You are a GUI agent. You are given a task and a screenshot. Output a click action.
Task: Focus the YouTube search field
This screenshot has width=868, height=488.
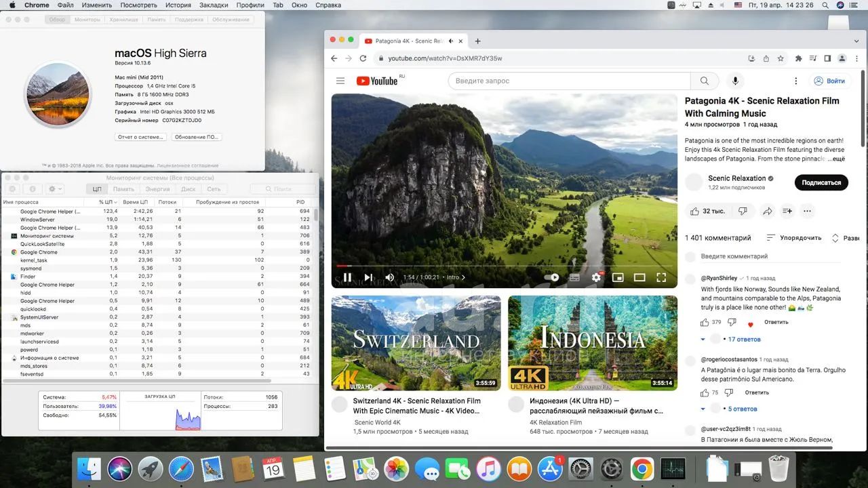[x=569, y=81]
